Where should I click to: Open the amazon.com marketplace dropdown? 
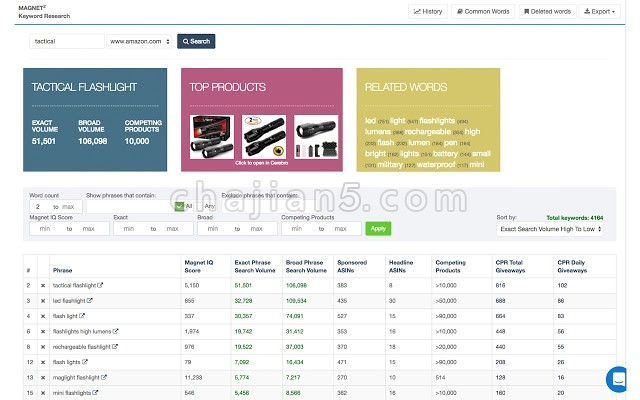coord(139,42)
